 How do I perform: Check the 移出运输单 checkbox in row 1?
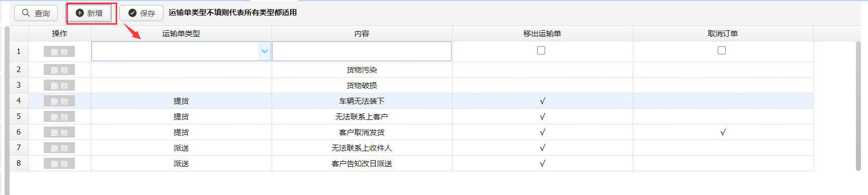(x=541, y=50)
